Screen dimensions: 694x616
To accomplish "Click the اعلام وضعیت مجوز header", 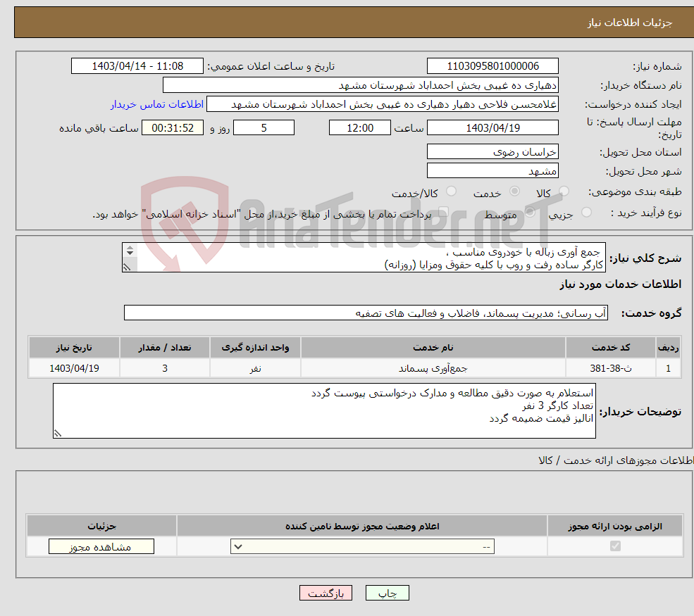I will pos(362,526).
